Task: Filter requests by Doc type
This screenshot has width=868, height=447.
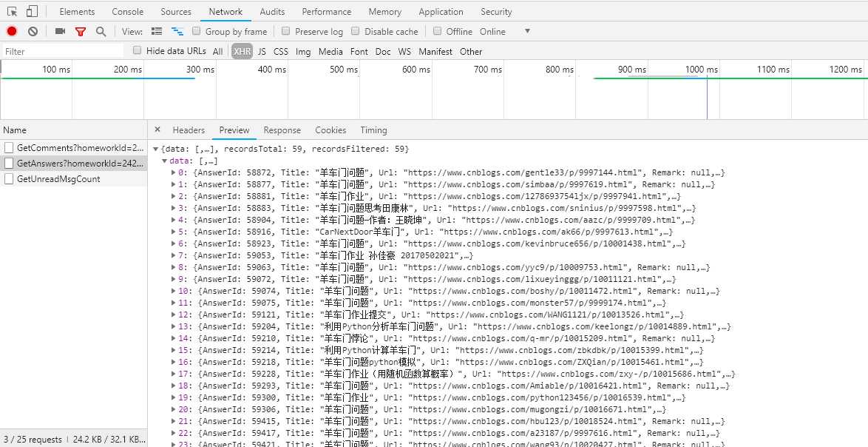Action: [383, 52]
